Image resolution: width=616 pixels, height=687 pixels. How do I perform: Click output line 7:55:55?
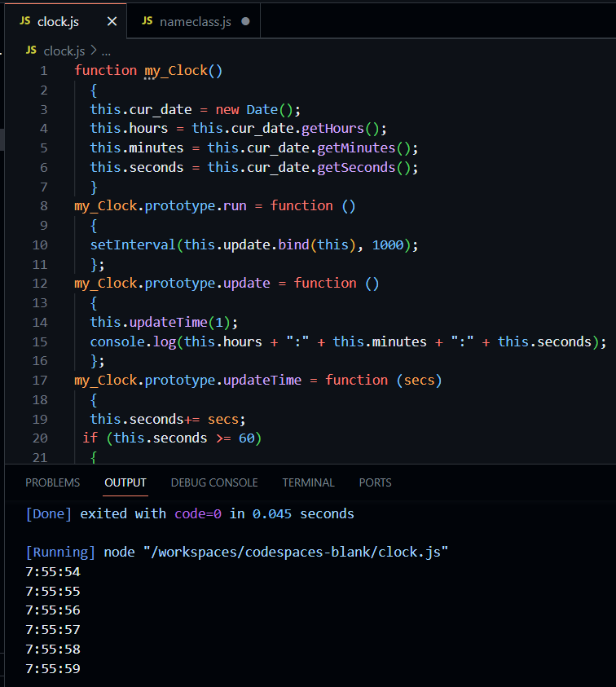click(x=53, y=592)
